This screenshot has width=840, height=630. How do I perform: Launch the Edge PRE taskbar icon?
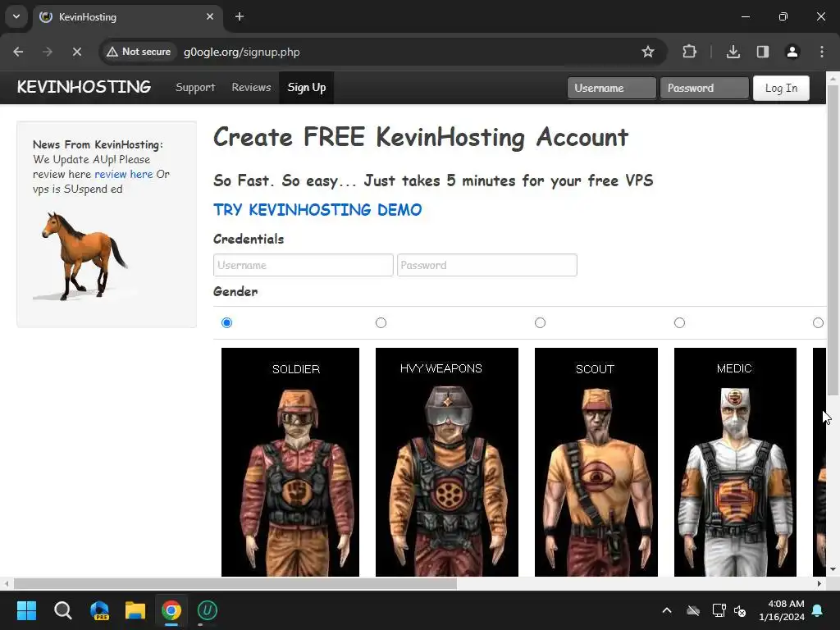tap(99, 610)
